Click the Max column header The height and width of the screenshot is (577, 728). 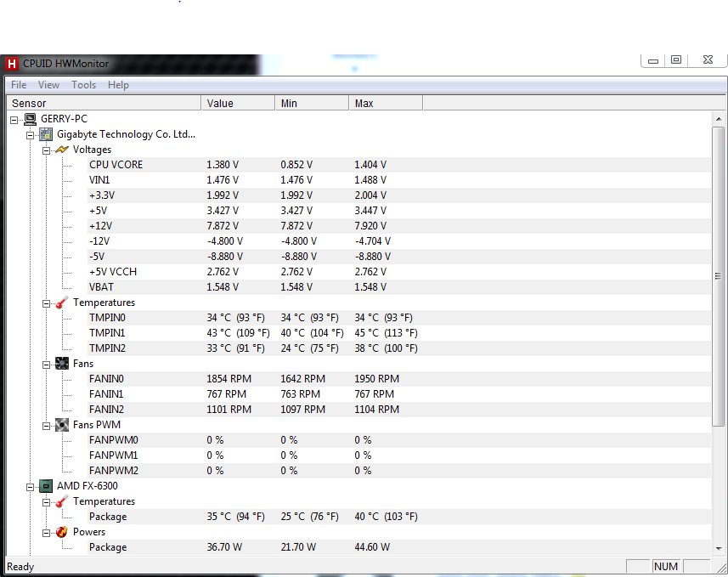point(386,103)
